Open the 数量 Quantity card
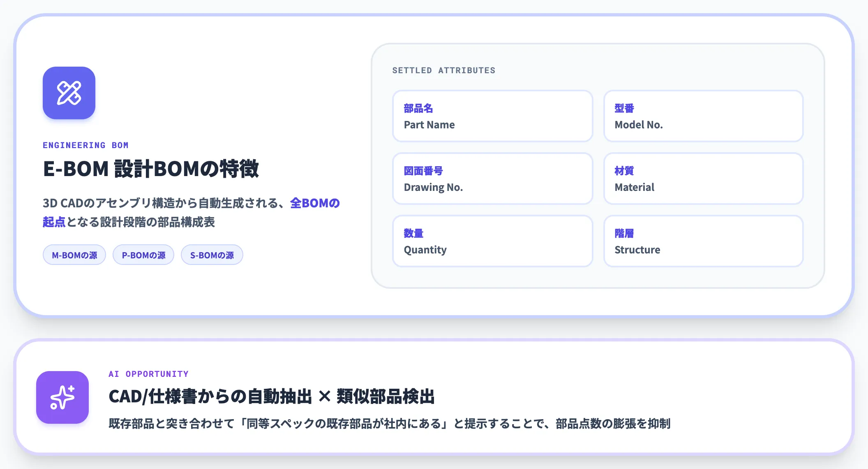868x469 pixels. pyautogui.click(x=492, y=241)
